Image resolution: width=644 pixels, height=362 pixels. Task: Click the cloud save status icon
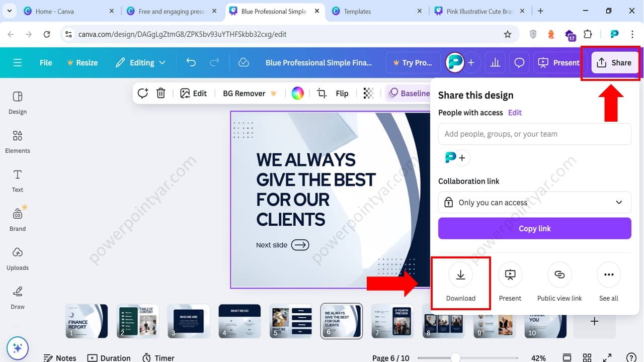tap(244, 62)
